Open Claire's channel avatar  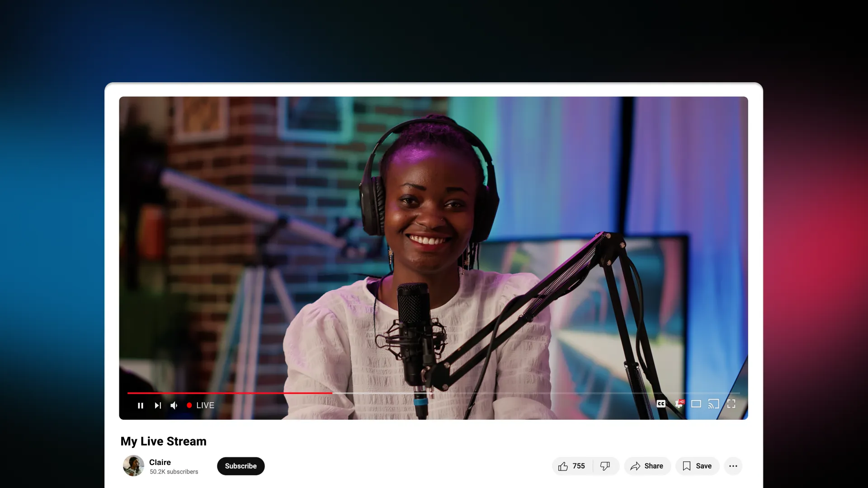pyautogui.click(x=133, y=466)
